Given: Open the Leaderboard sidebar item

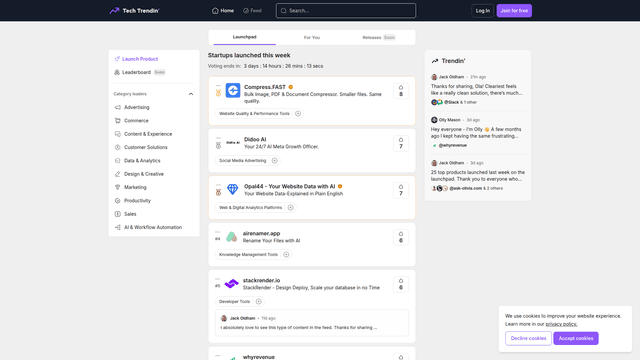Looking at the screenshot, I should pyautogui.click(x=140, y=72).
